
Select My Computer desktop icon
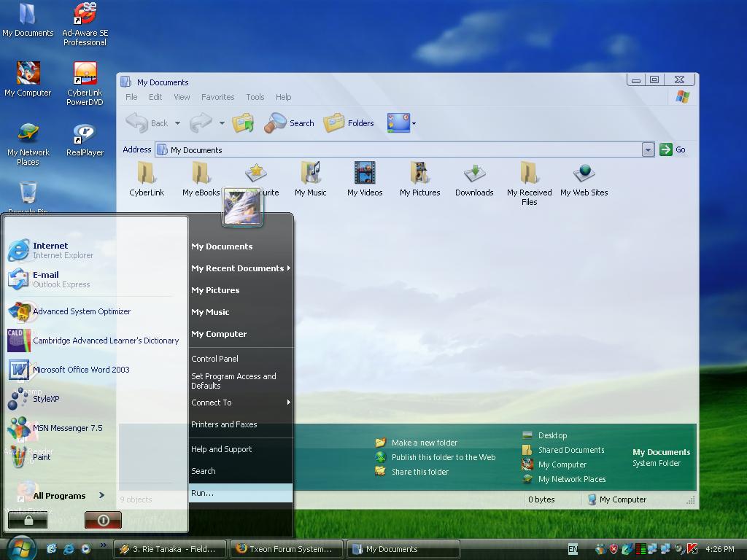28,79
